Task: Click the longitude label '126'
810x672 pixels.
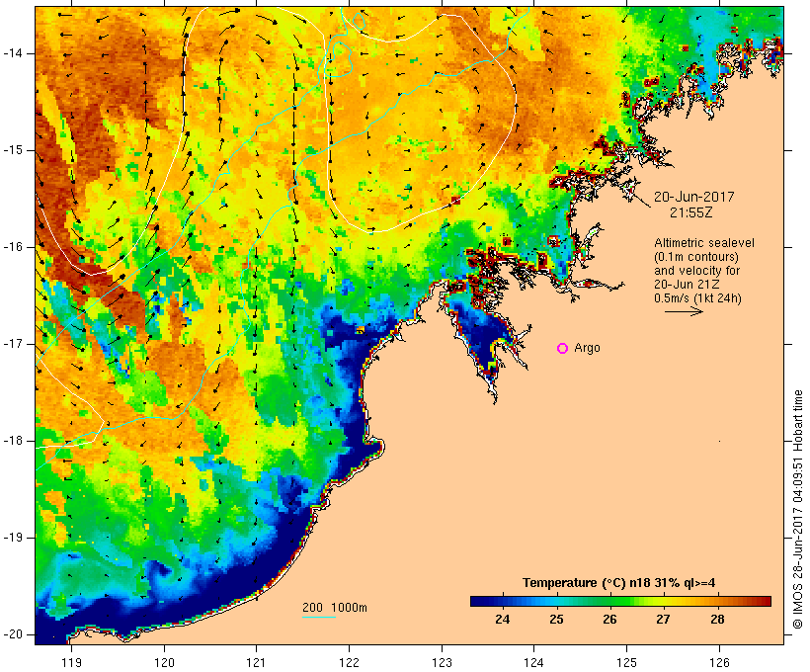Action: [719, 662]
